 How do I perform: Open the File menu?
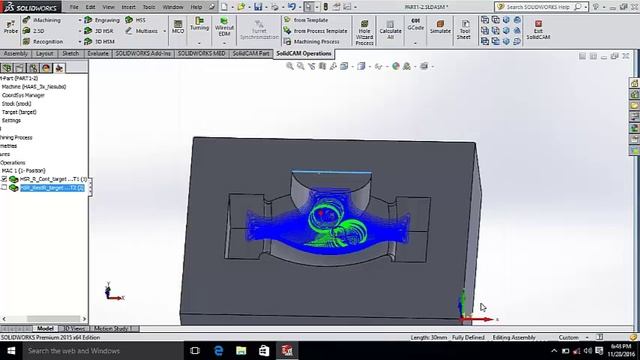point(74,7)
